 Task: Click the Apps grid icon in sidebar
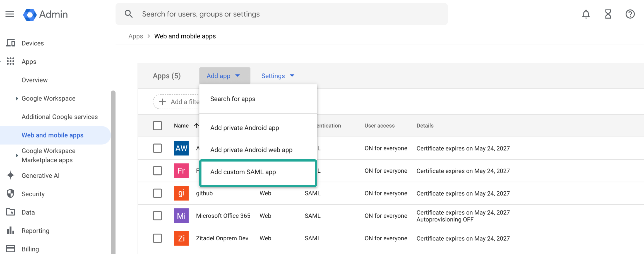11,61
